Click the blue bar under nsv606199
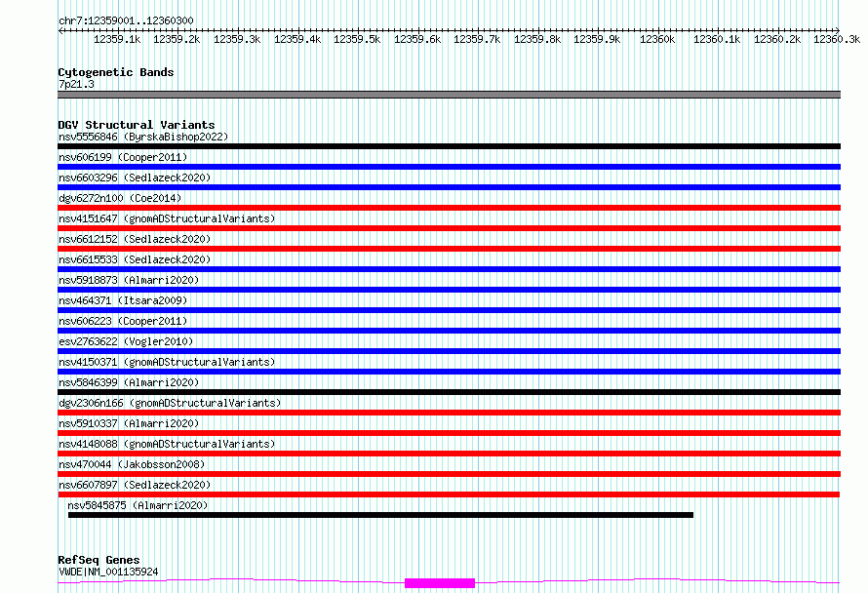 (x=449, y=167)
